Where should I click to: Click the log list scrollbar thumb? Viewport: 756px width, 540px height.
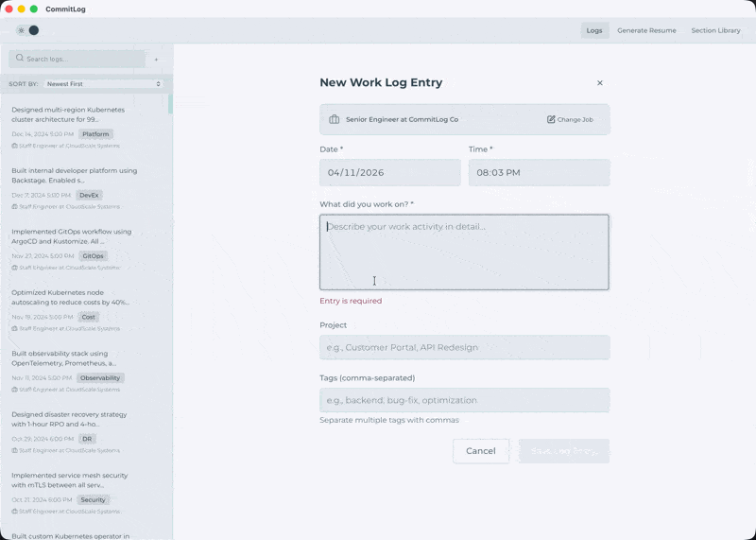click(x=170, y=104)
